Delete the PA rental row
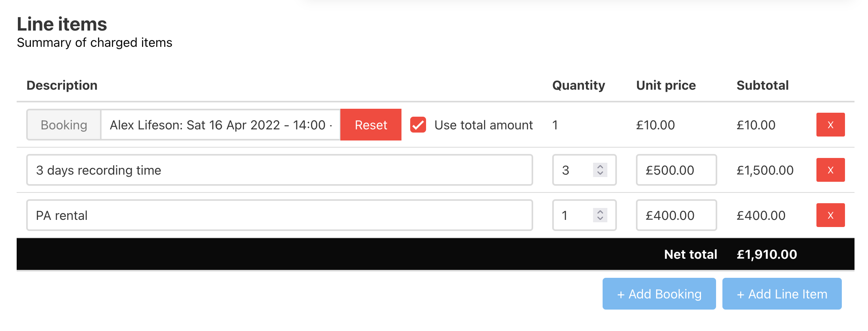 click(x=830, y=215)
